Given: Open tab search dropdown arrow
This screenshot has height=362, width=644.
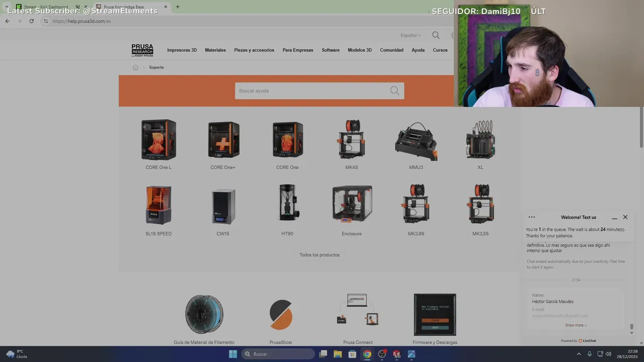Looking at the screenshot, I should [x=6, y=7].
